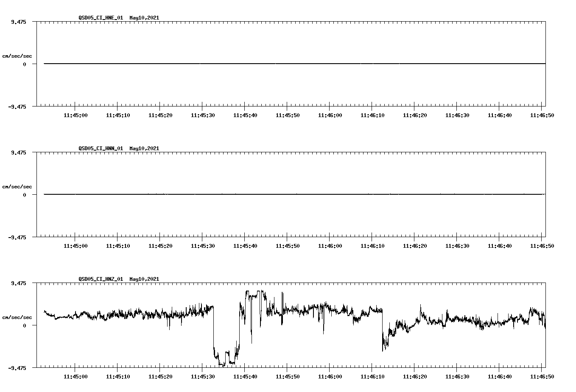The width and height of the screenshot is (576, 392).
Task: Click the flat HNN waveform trace
Action: point(254,194)
